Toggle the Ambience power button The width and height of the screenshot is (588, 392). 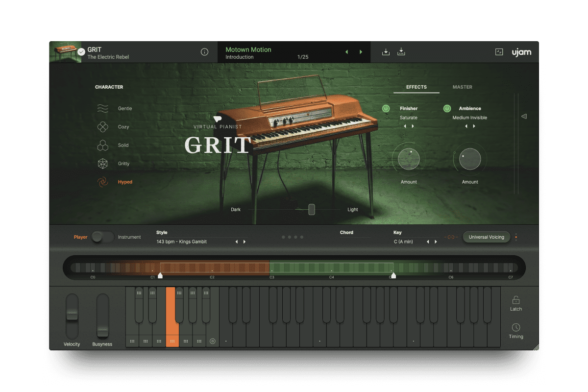[x=446, y=108]
